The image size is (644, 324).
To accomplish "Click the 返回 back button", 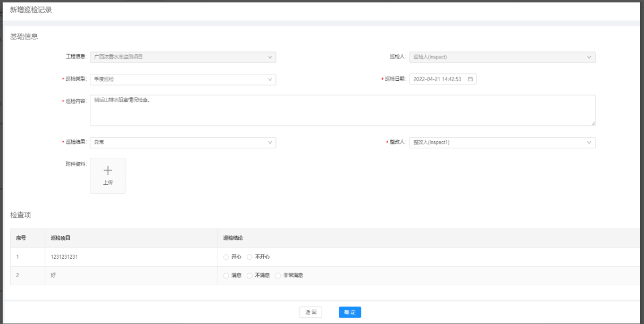I will click(x=311, y=312).
